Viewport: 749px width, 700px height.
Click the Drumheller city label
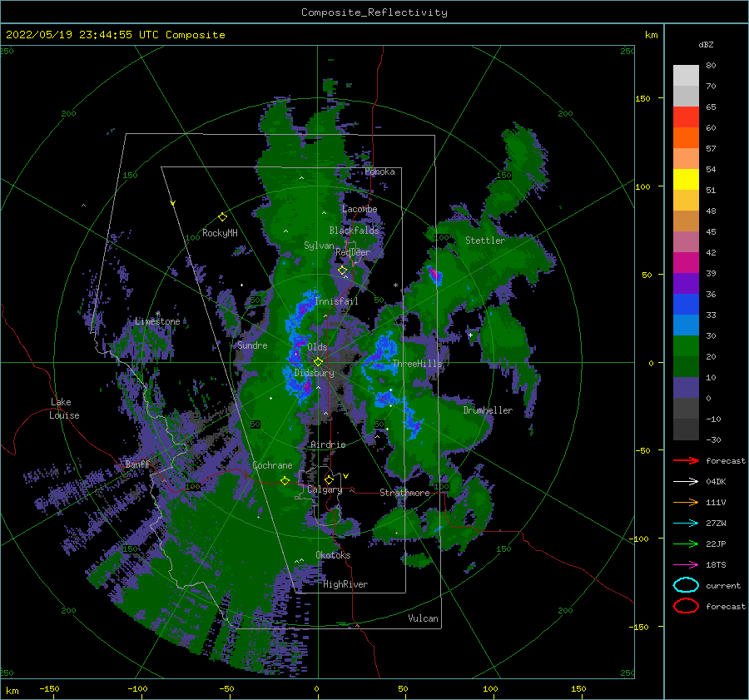pyautogui.click(x=488, y=410)
